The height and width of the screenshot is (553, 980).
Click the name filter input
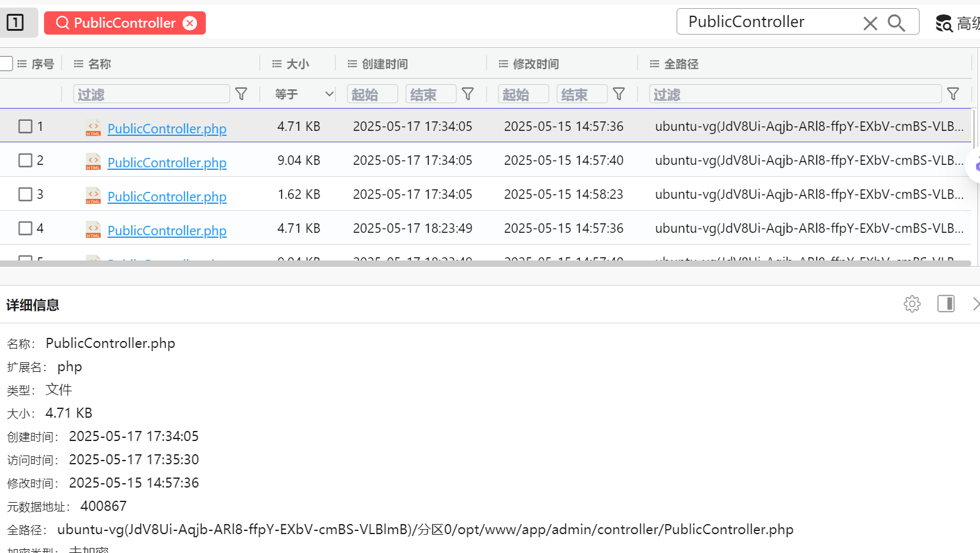coord(151,94)
